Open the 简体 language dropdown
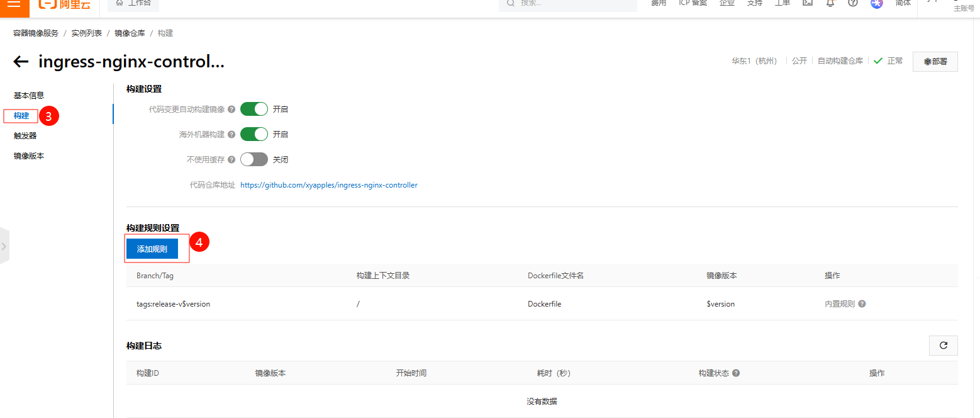Screen dimensions: 980x418 pos(903,3)
